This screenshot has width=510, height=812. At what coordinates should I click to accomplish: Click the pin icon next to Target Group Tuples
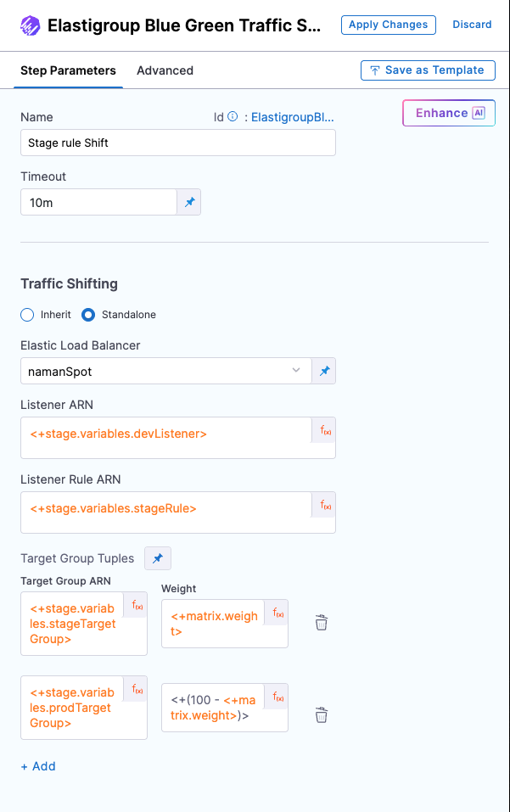(x=158, y=558)
